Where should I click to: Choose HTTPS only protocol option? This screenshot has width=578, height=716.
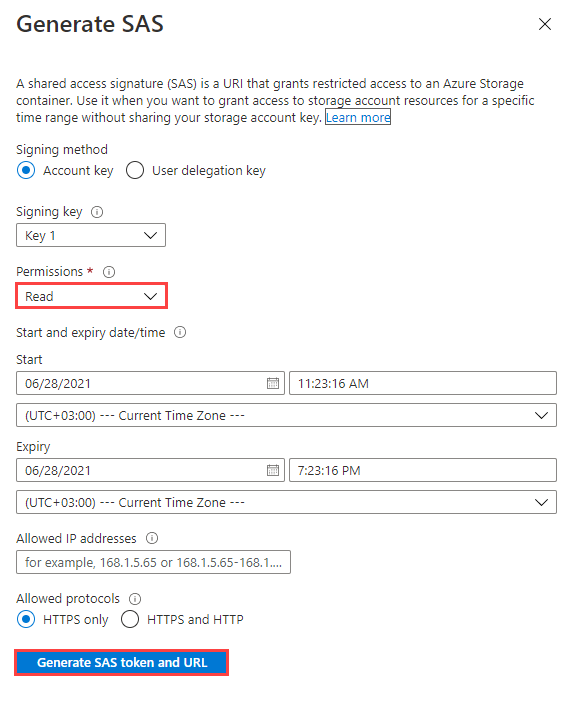point(26,619)
